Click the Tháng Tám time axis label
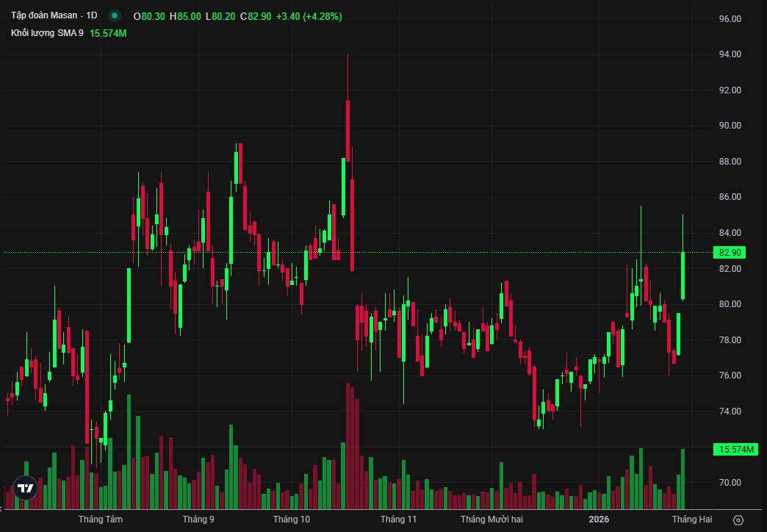 [x=101, y=520]
